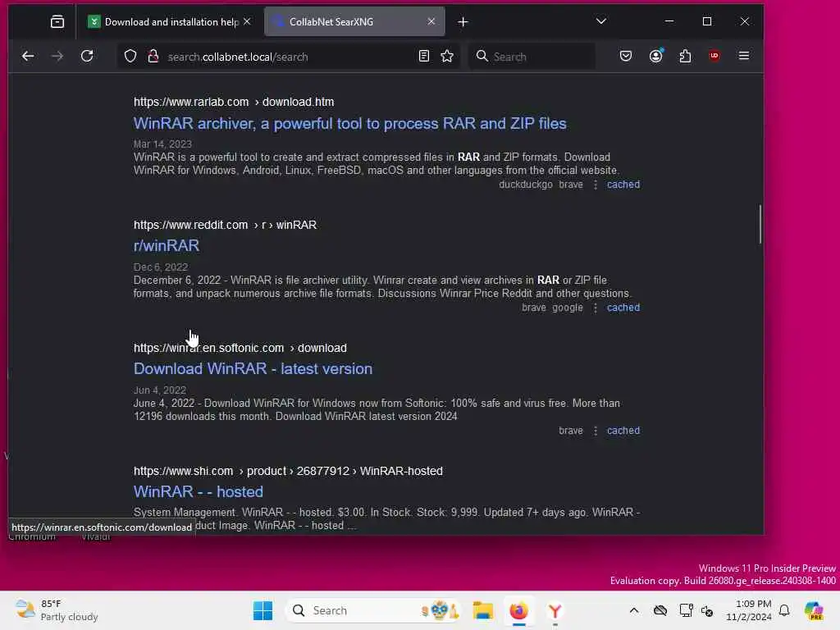This screenshot has height=630, width=840.
Task: Open the Pocket save icon
Action: [626, 57]
